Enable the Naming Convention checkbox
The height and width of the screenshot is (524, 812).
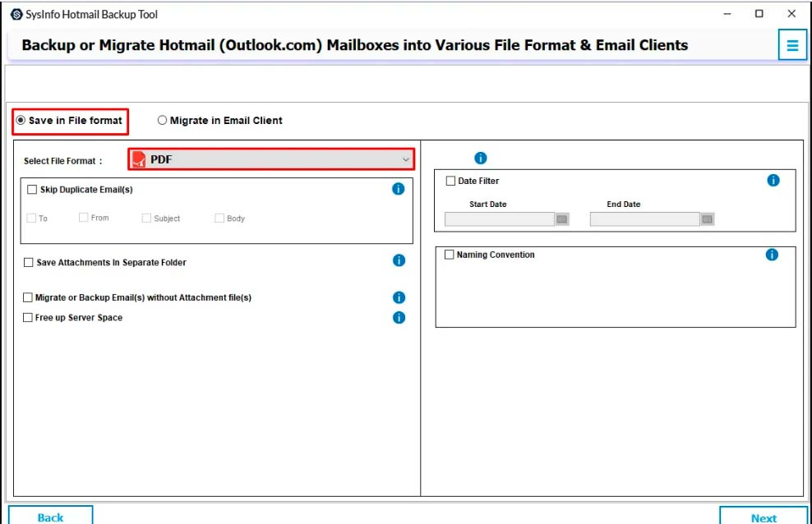click(450, 255)
